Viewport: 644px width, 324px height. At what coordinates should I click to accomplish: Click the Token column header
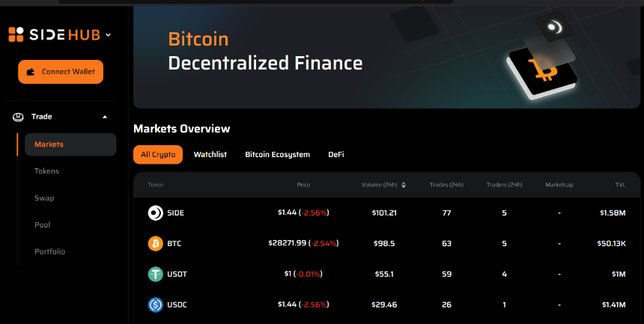click(156, 185)
